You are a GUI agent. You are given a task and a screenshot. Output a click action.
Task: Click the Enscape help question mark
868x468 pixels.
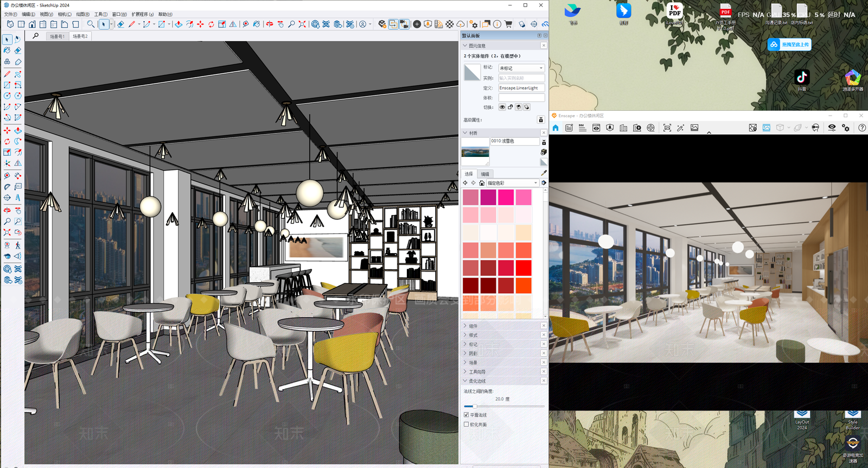862,128
